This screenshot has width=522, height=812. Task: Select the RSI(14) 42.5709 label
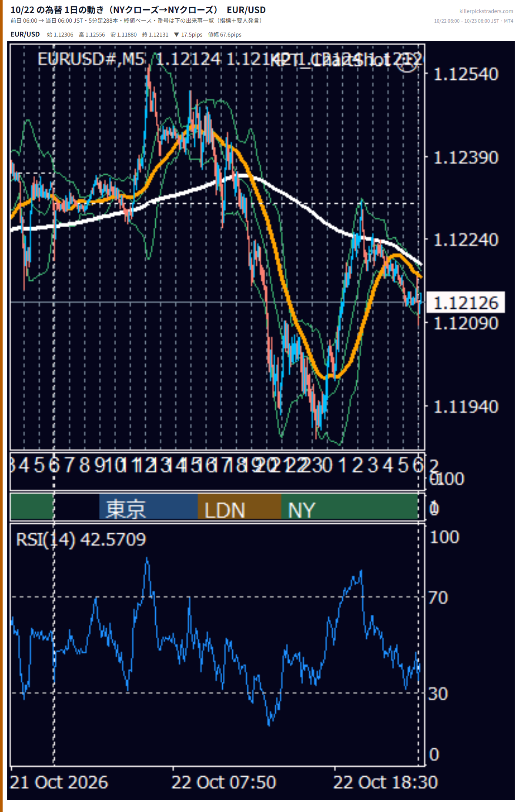pos(81,539)
